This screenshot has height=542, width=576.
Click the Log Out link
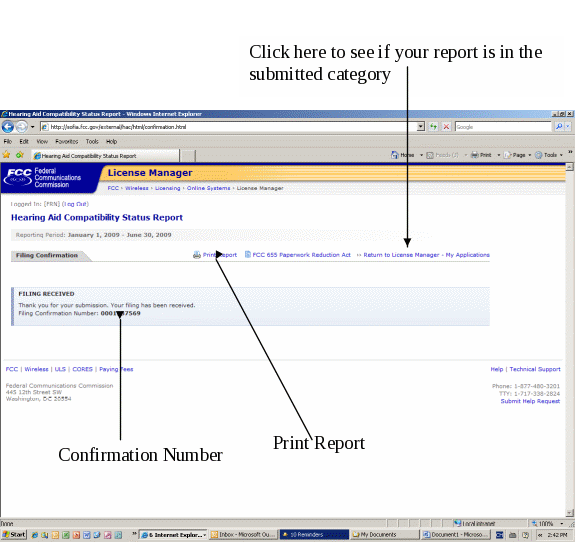point(76,204)
